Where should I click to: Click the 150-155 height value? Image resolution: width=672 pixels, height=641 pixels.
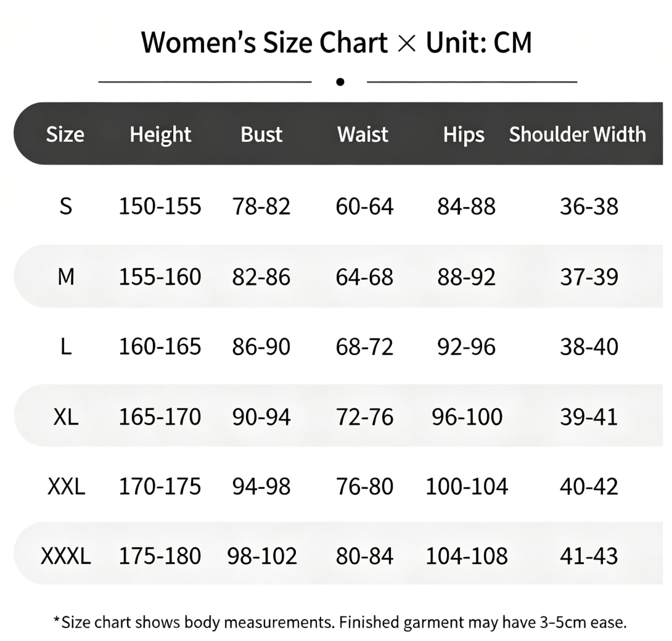coord(160,206)
